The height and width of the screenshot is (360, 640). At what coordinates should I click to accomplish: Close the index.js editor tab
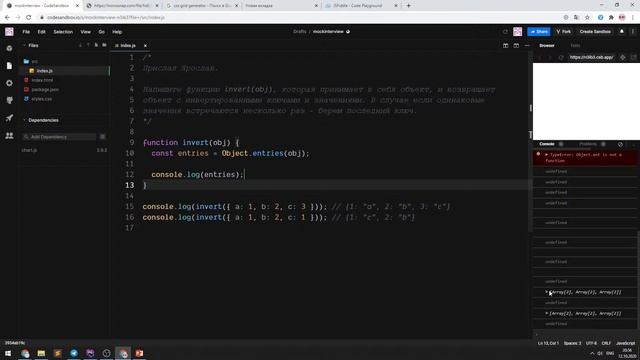tap(145, 46)
